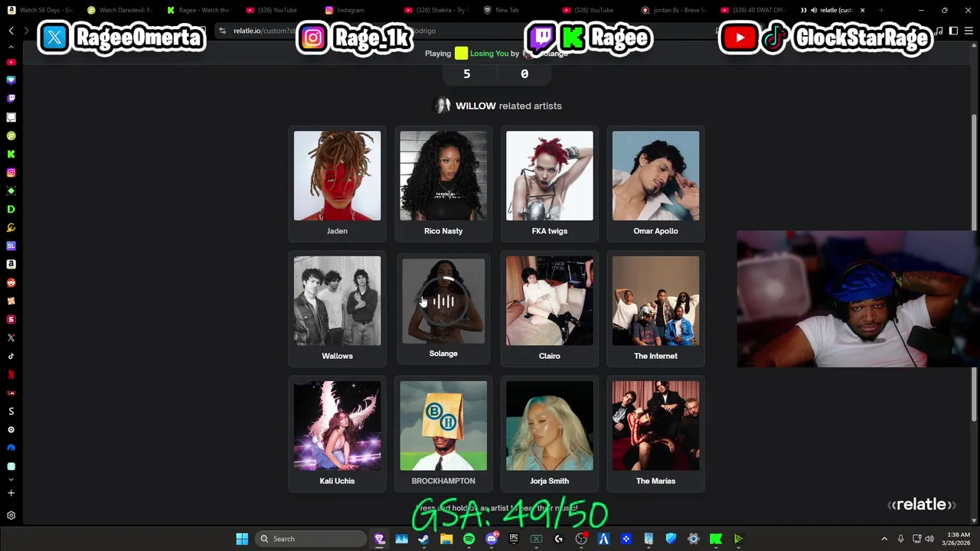Click the taskbar Search box
This screenshot has height=551, width=980.
tap(310, 539)
